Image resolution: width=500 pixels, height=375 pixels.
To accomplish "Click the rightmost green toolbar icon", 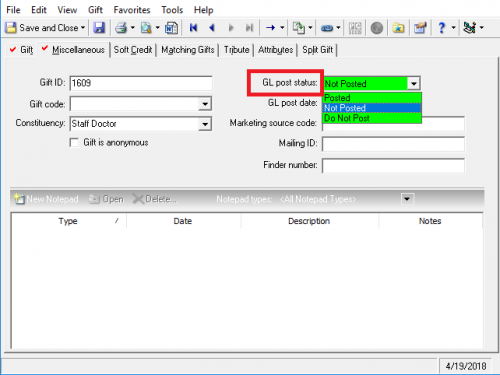I will click(x=469, y=28).
